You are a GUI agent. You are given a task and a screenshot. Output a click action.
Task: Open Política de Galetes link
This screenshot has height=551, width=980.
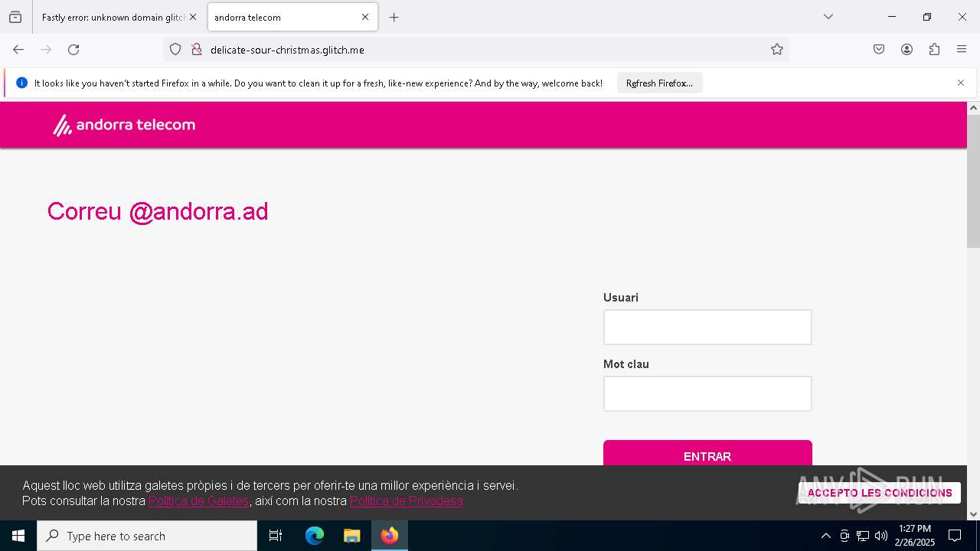[x=198, y=500]
